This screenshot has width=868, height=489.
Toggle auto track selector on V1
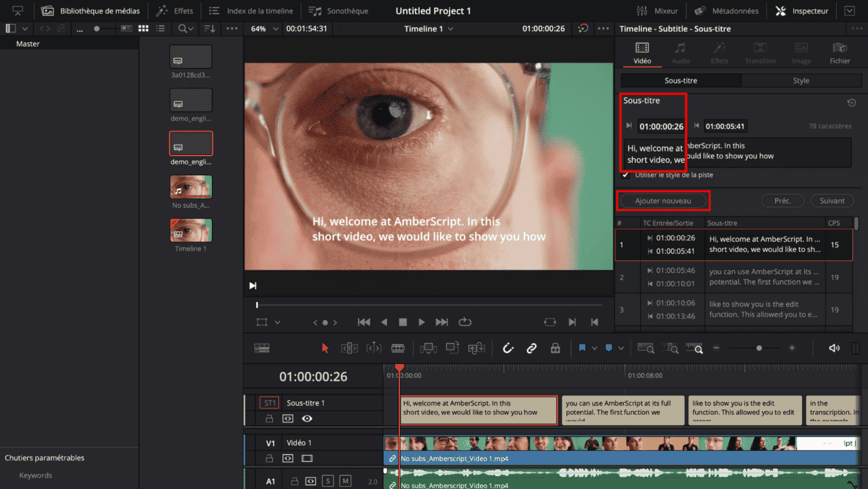coord(288,458)
